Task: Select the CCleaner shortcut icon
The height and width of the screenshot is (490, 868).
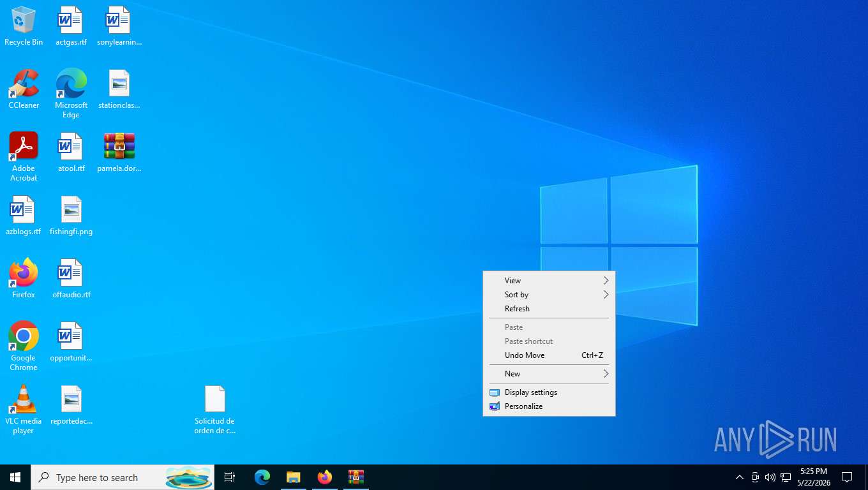Action: tap(24, 89)
